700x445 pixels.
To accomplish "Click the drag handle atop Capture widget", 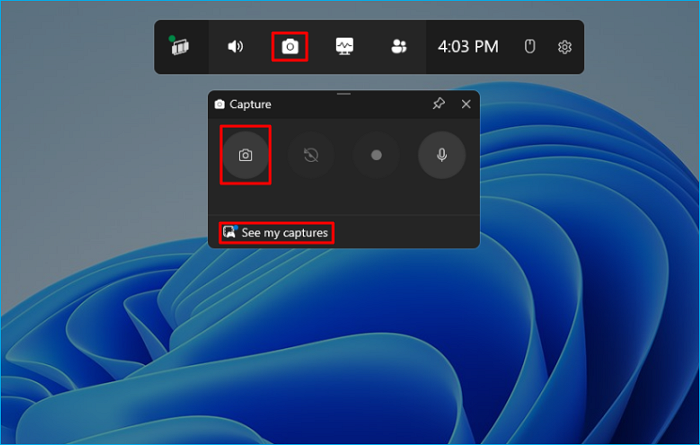I will [344, 93].
